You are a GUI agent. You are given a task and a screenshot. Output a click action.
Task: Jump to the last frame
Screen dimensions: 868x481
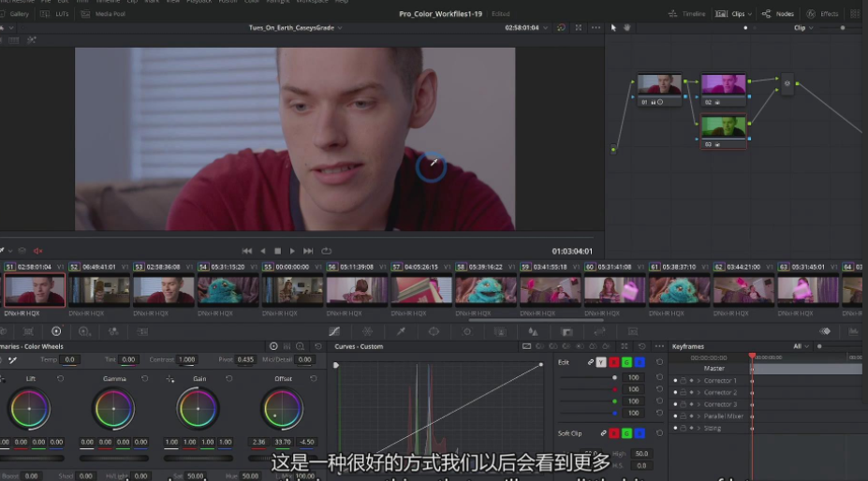308,251
